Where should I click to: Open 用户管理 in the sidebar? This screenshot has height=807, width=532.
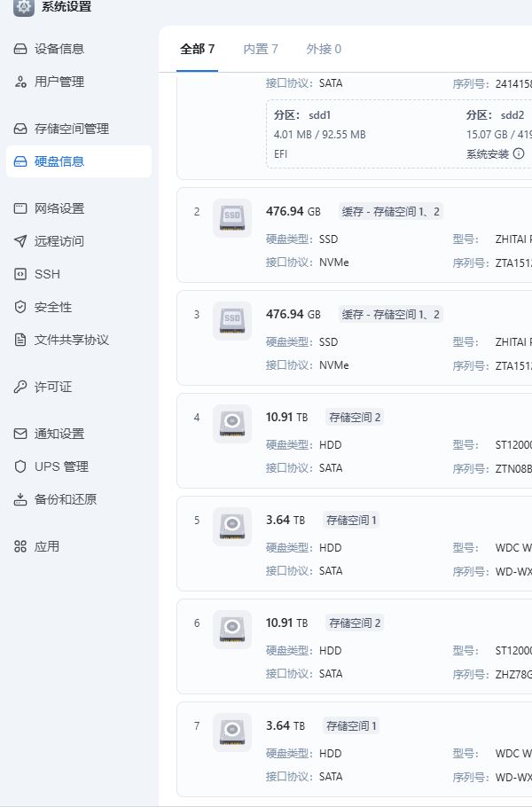click(79, 82)
